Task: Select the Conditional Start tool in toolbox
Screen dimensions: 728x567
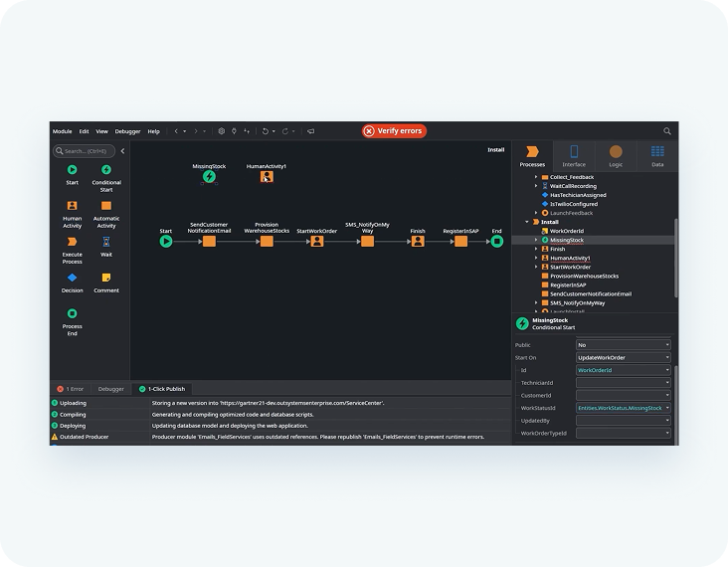Action: [106, 170]
